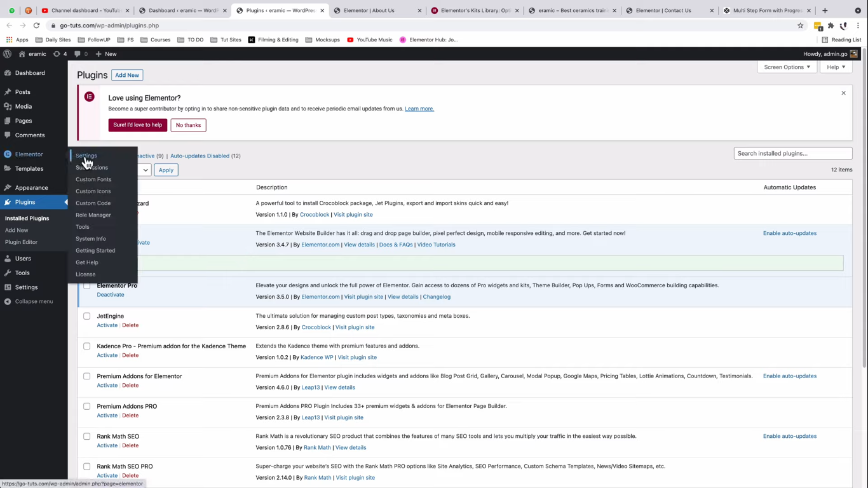Open the bulk actions dropdown beside Apply
Viewport: 868px width, 488px height.
(144, 170)
